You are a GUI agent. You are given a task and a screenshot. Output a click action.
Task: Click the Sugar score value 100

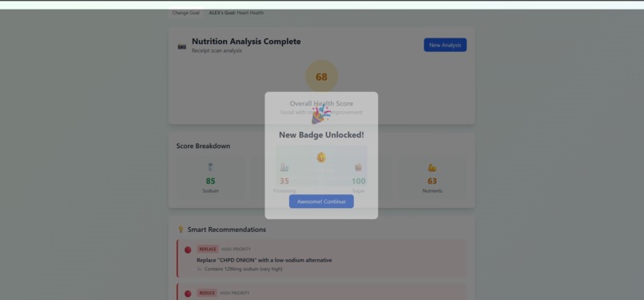tap(359, 182)
